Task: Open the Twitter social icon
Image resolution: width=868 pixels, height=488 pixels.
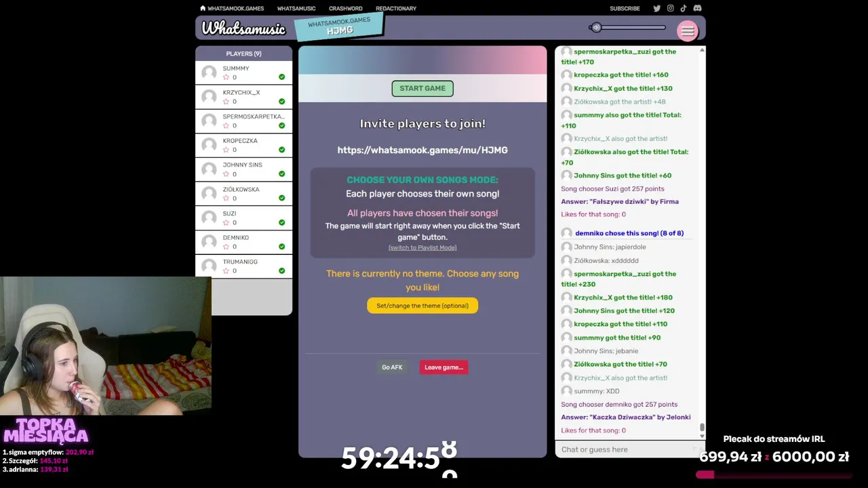Action: (656, 8)
